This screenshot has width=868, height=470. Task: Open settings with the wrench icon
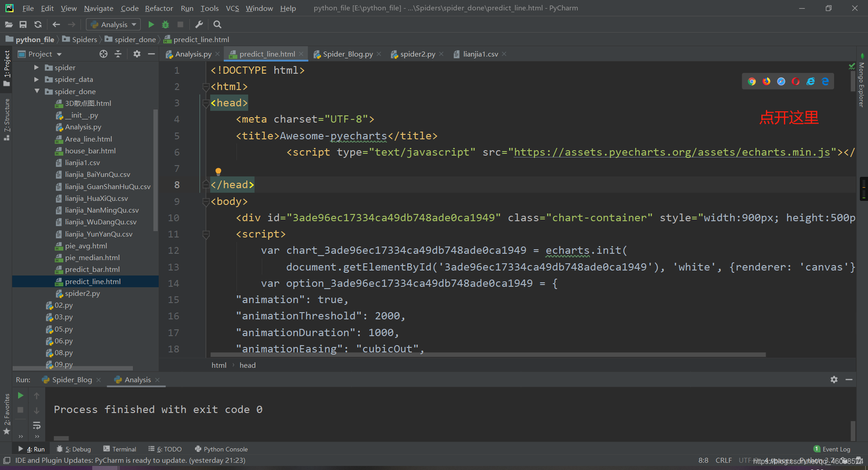click(x=199, y=24)
